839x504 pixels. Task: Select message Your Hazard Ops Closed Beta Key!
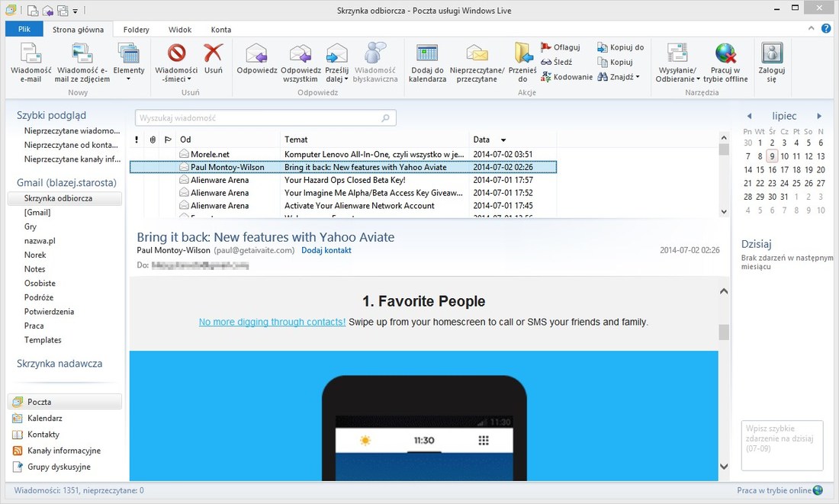[x=343, y=180]
